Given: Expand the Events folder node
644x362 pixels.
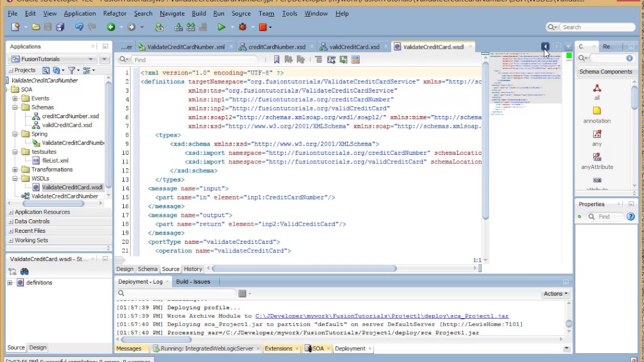Looking at the screenshot, I should tap(15, 99).
